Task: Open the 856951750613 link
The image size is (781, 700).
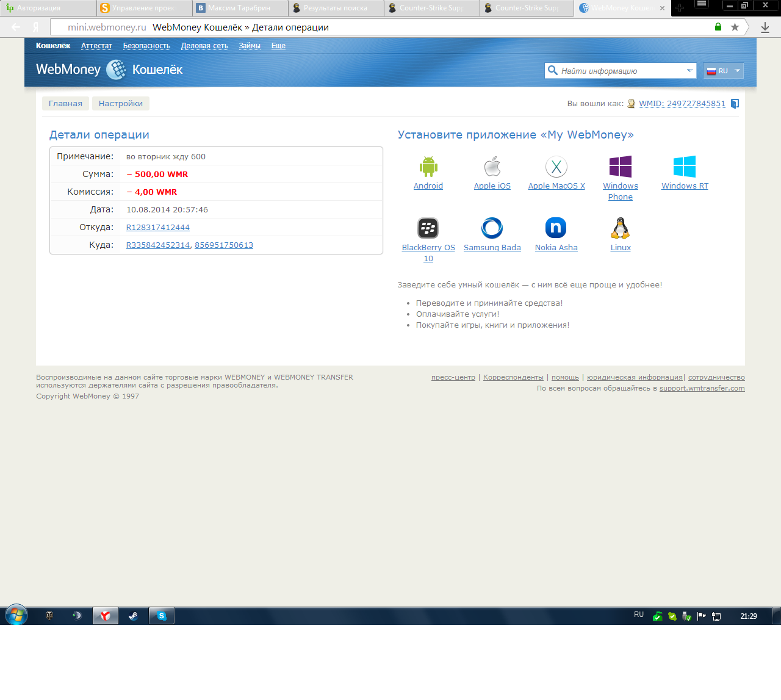Action: pos(224,245)
